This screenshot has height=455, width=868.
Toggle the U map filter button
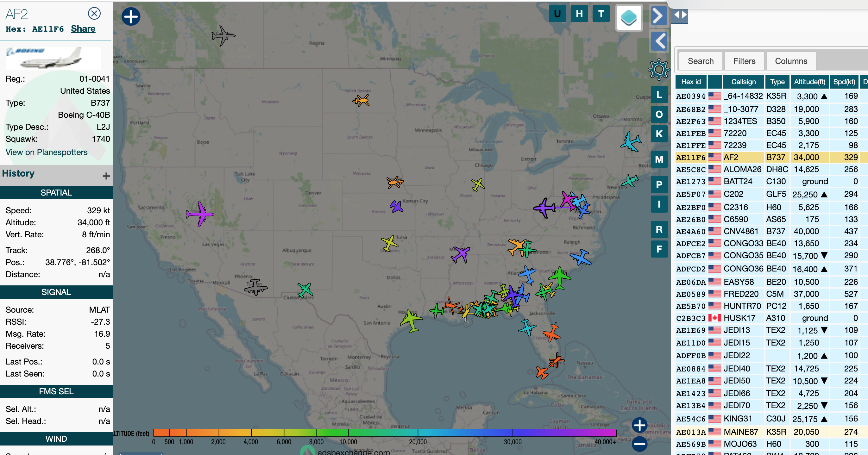pos(557,14)
